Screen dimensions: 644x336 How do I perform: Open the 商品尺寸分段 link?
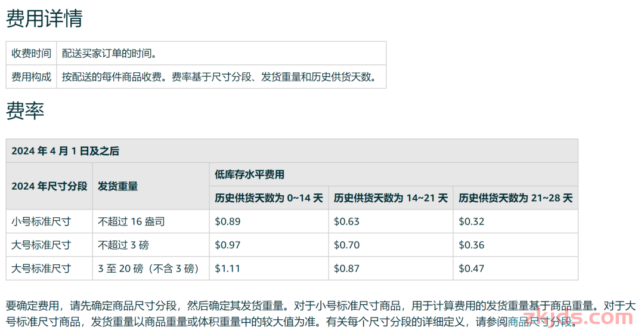(542, 322)
